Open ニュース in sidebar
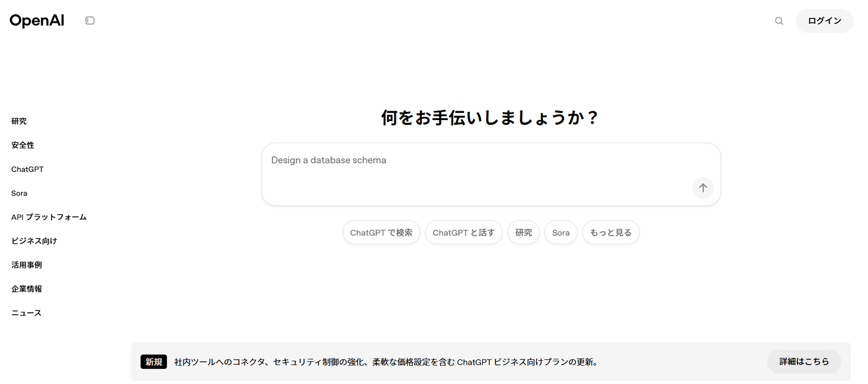Image resolution: width=868 pixels, height=384 pixels. click(x=27, y=312)
